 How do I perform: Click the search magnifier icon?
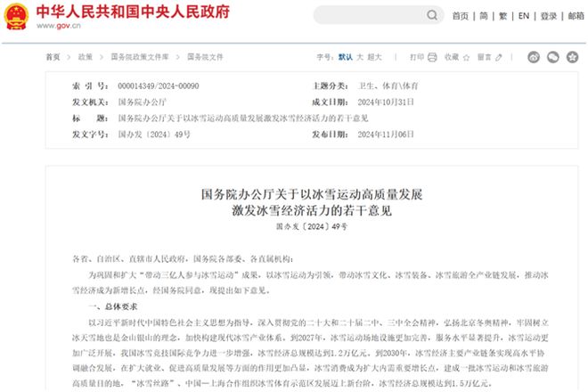click(433, 16)
